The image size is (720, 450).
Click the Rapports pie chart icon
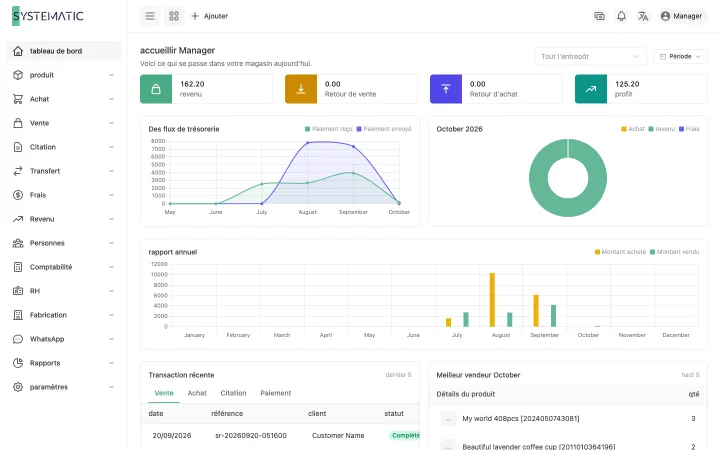point(18,363)
